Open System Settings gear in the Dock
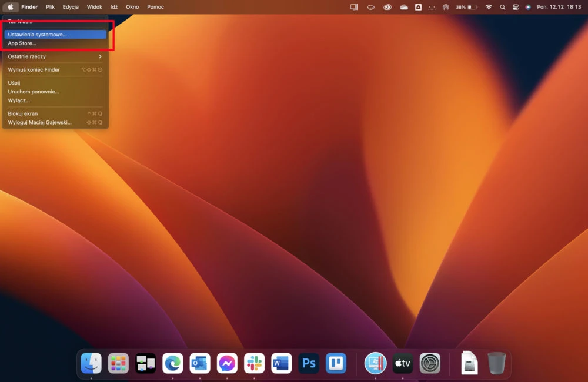This screenshot has height=382, width=588. pyautogui.click(x=430, y=363)
